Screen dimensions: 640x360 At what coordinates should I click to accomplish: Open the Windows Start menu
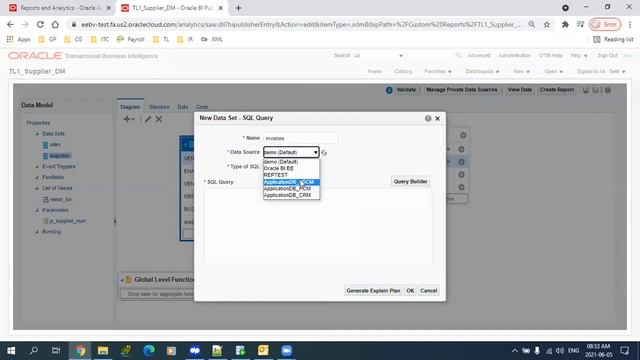[11, 351]
